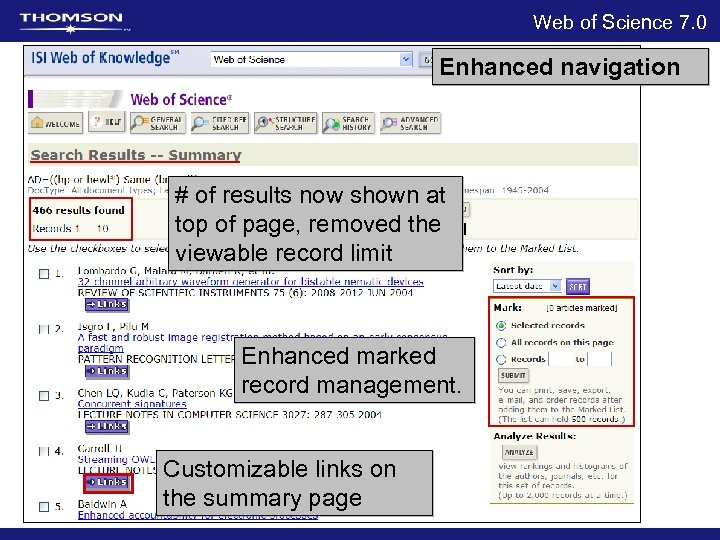Image resolution: width=720 pixels, height=540 pixels.
Task: Click '466 results found' text
Action: pos(79,210)
